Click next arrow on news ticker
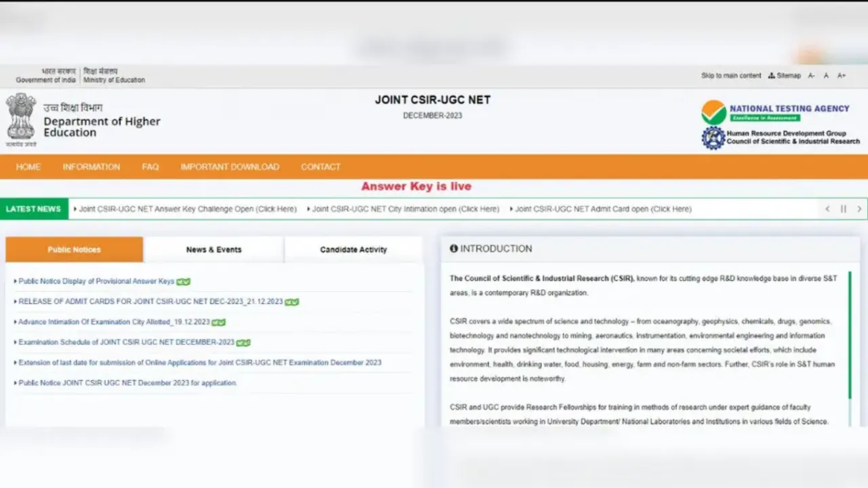This screenshot has height=488, width=868. point(859,208)
